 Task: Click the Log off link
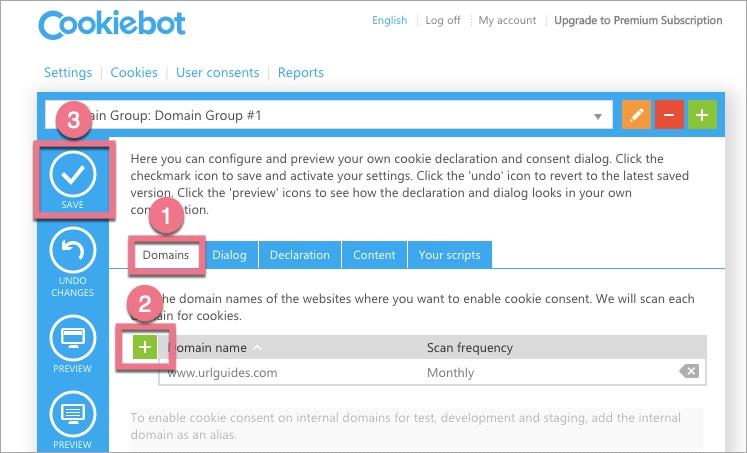(x=444, y=20)
